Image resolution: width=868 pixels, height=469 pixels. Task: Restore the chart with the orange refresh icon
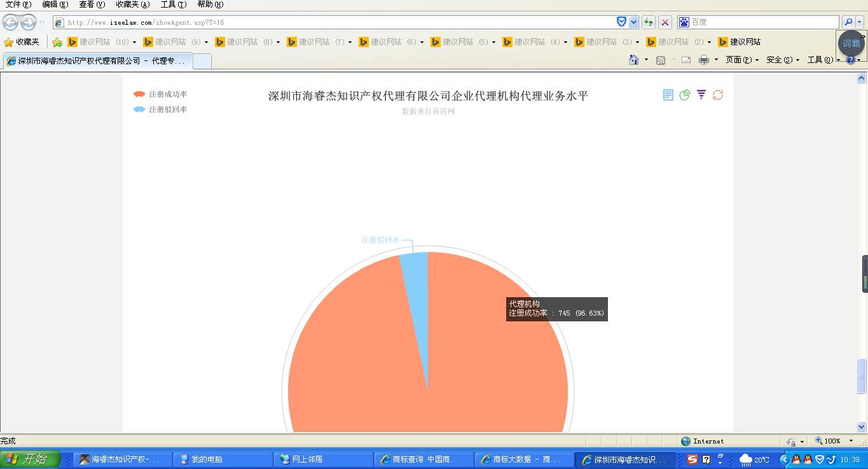[x=718, y=95]
